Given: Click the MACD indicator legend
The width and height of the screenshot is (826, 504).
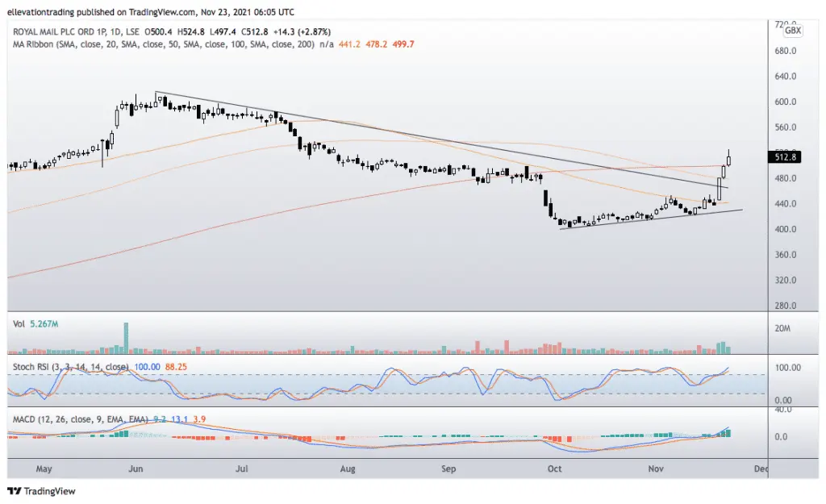Looking at the screenshot, I should [x=80, y=419].
